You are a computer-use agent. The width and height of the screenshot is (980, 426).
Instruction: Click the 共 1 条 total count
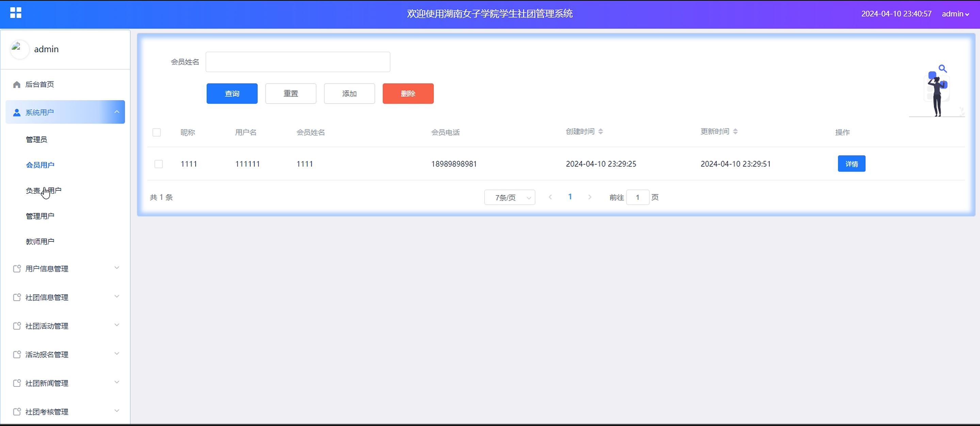click(161, 197)
